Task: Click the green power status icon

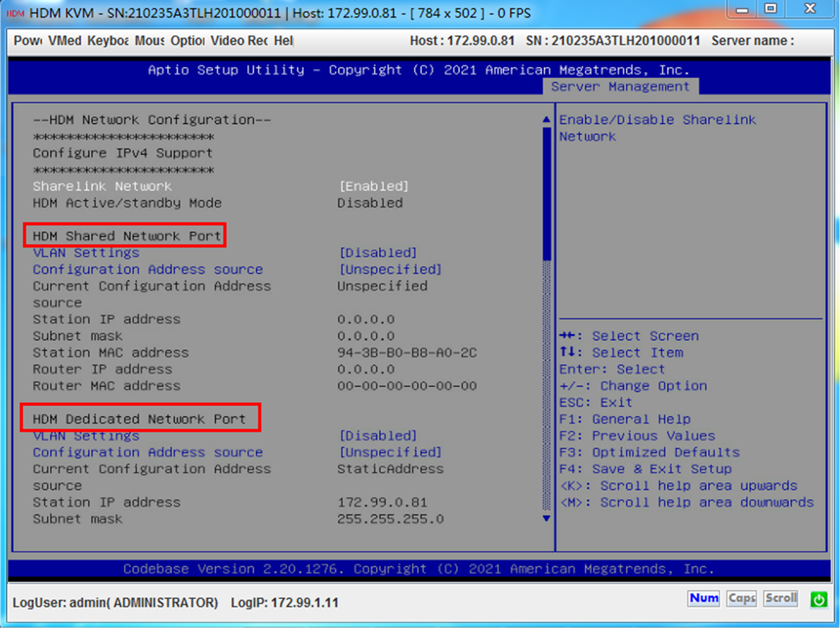Action: [x=818, y=599]
